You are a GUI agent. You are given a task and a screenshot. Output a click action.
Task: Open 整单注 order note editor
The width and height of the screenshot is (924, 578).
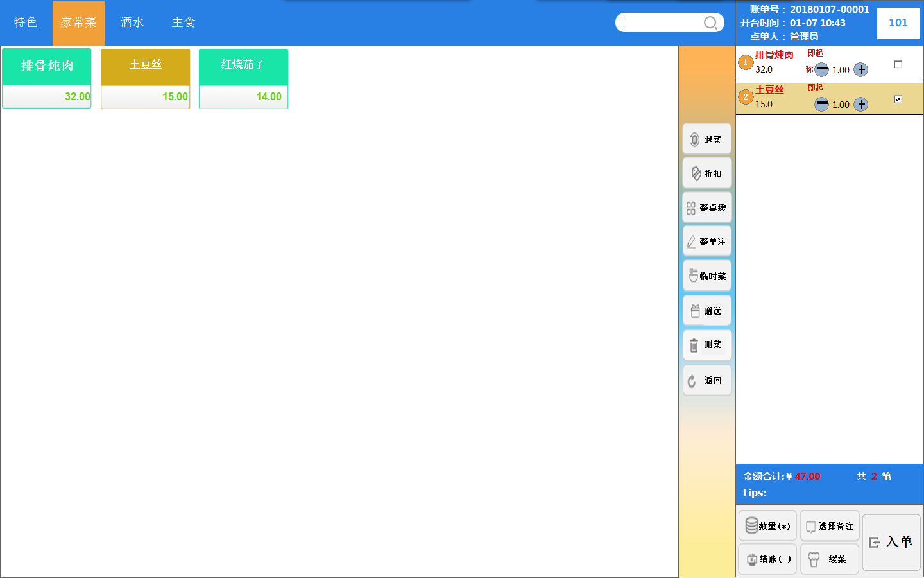click(706, 242)
